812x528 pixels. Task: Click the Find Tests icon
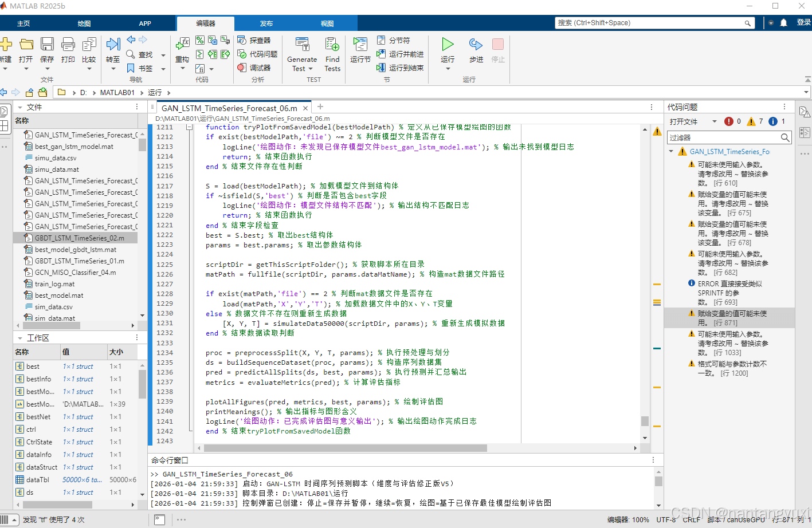332,44
